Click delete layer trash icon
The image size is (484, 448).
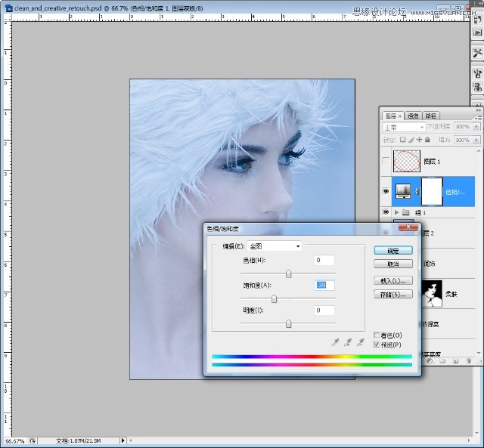[468, 361]
